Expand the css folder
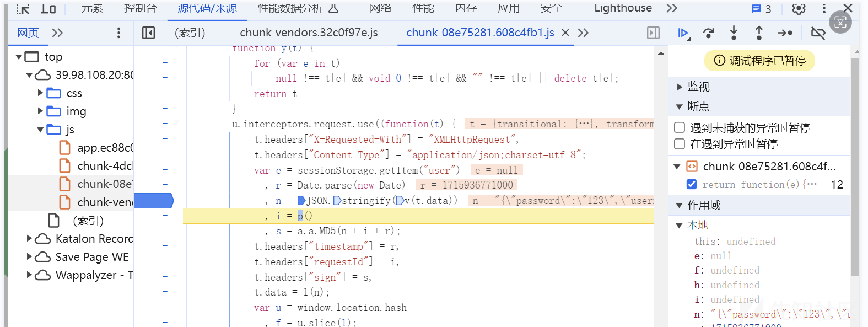Screen dimensions: 868x327 tap(40, 93)
